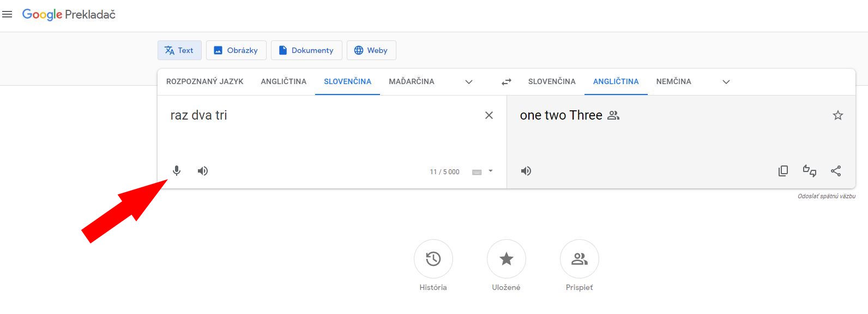This screenshot has width=868, height=314.
Task: Expand more source languages list
Action: 469,82
